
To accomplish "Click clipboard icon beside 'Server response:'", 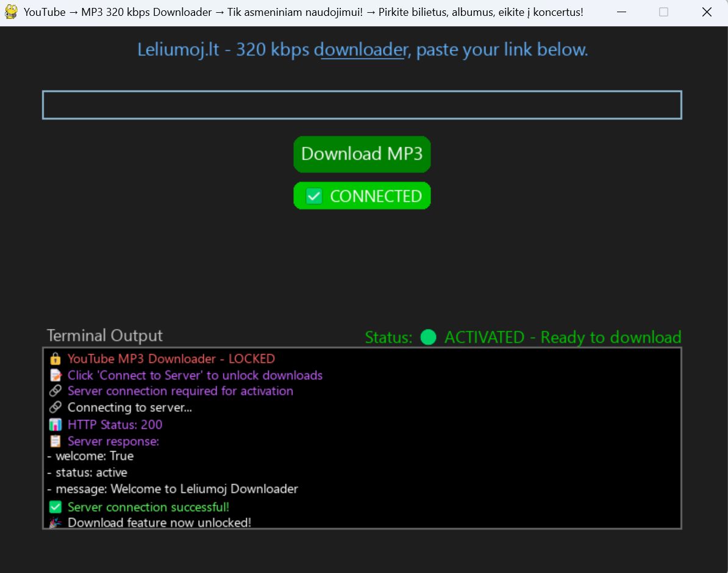I will tap(55, 441).
